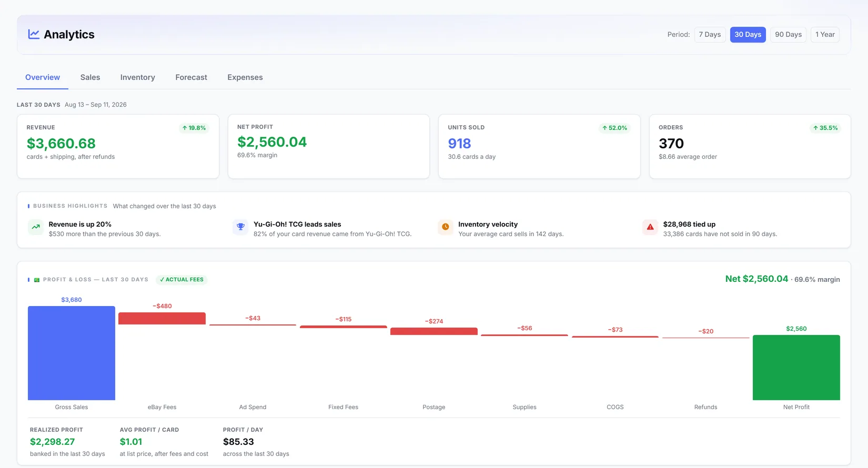Click the red warning icon for $28,968 tied up
The width and height of the screenshot is (868, 468).
(650, 227)
